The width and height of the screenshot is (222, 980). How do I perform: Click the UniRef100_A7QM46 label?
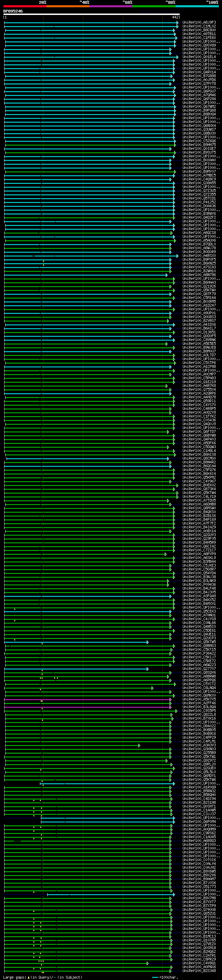pos(199,95)
